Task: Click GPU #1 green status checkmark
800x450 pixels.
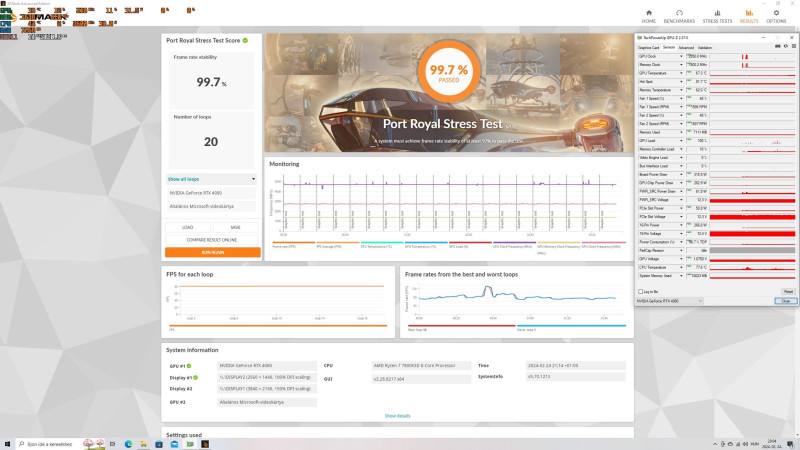Action: click(189, 366)
